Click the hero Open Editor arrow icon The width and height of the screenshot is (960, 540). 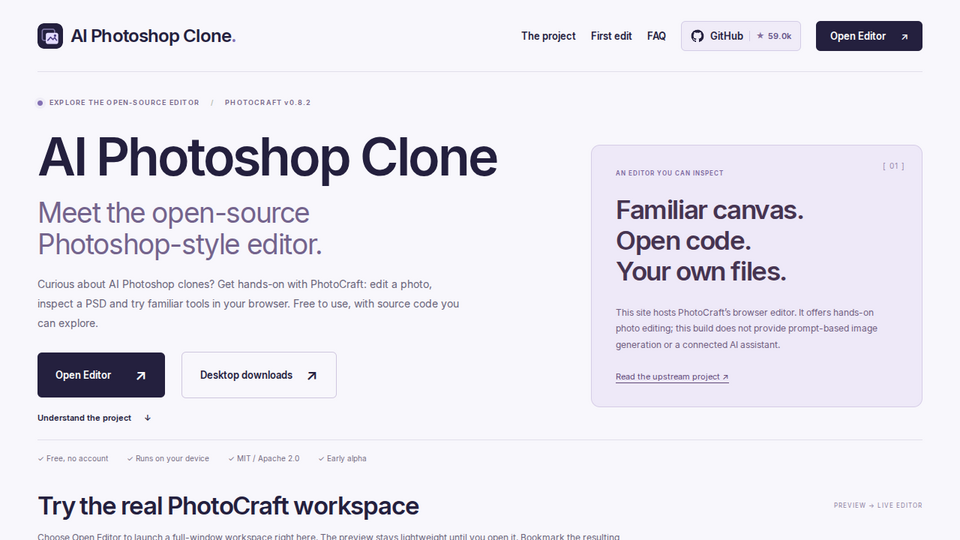click(x=141, y=375)
